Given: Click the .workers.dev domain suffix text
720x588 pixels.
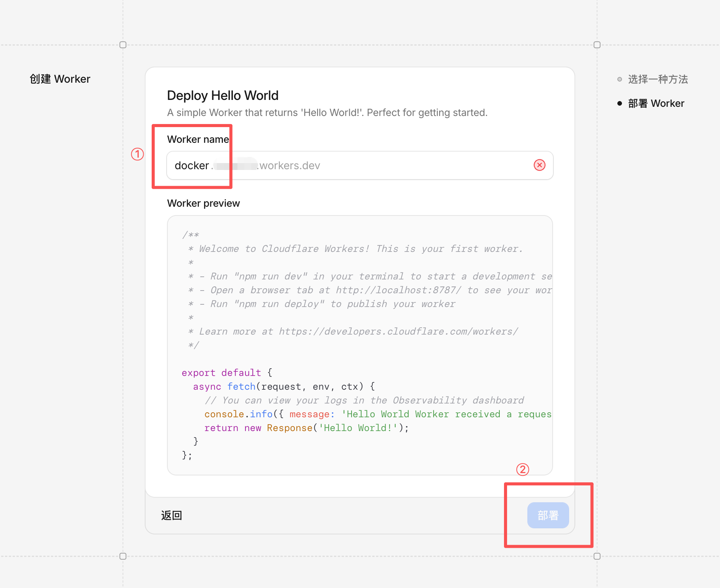Looking at the screenshot, I should click(290, 165).
